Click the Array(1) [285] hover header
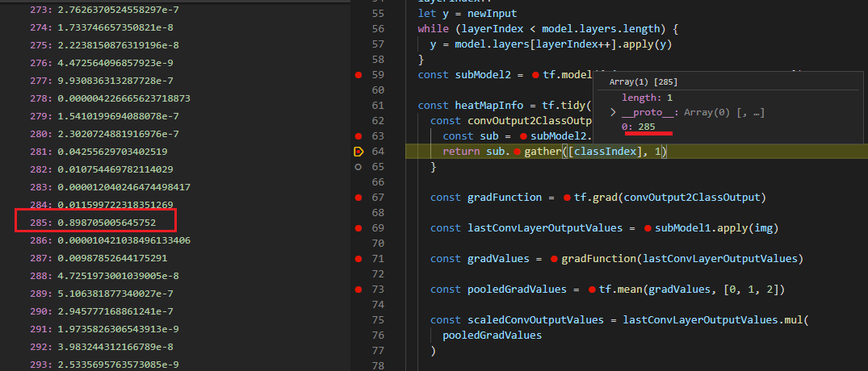Viewport: 868px width, 371px height. click(x=644, y=81)
